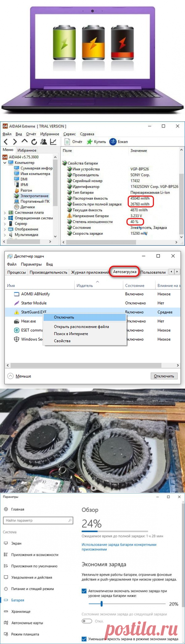This screenshot has width=185, height=644.
Task: Collapse the Компьютер tree node
Action: (x=5, y=163)
